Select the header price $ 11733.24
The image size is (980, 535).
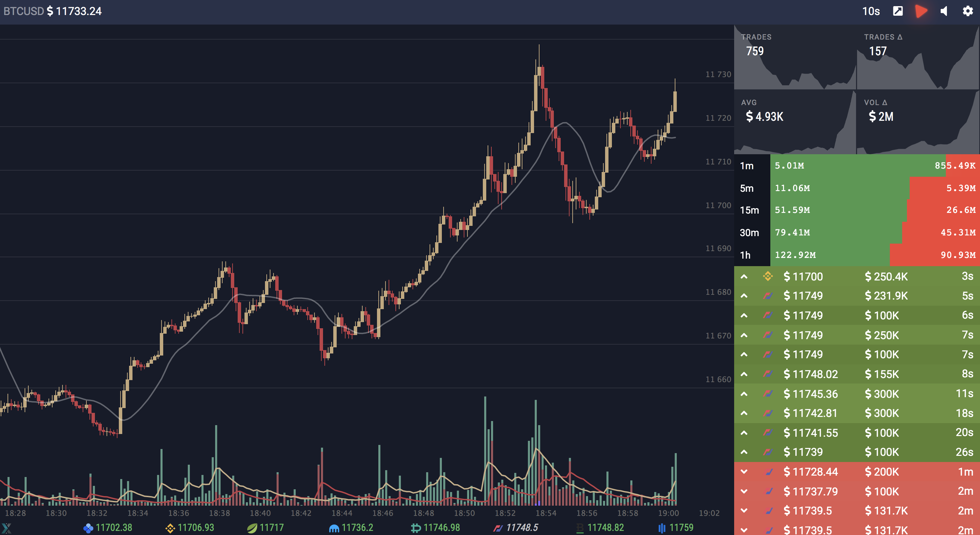pos(74,11)
